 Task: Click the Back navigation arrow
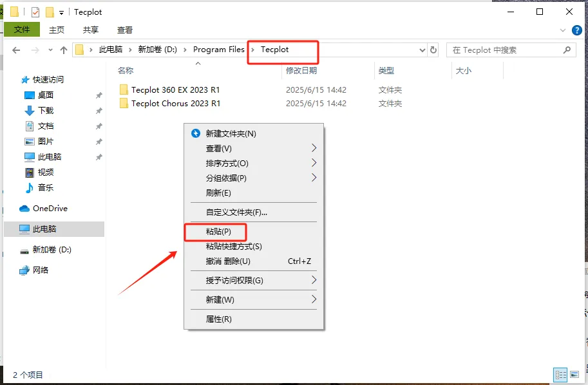coord(16,50)
